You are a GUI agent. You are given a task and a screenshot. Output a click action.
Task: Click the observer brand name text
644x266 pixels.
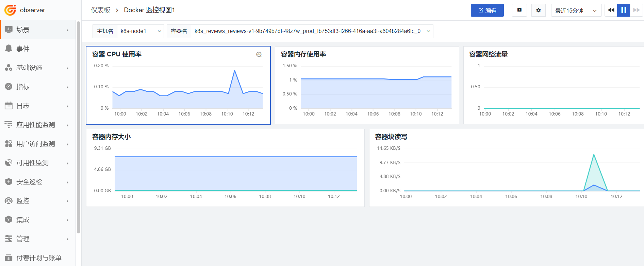[x=33, y=10]
